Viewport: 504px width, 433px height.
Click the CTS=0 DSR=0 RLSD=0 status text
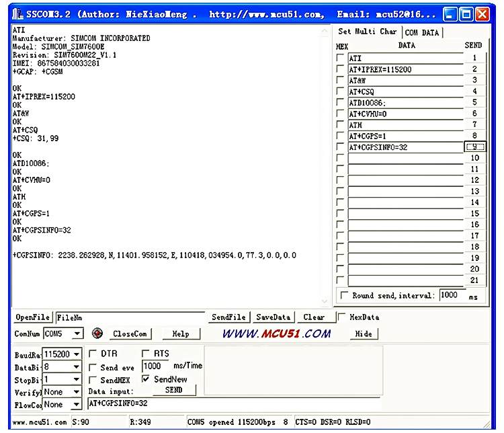point(333,422)
